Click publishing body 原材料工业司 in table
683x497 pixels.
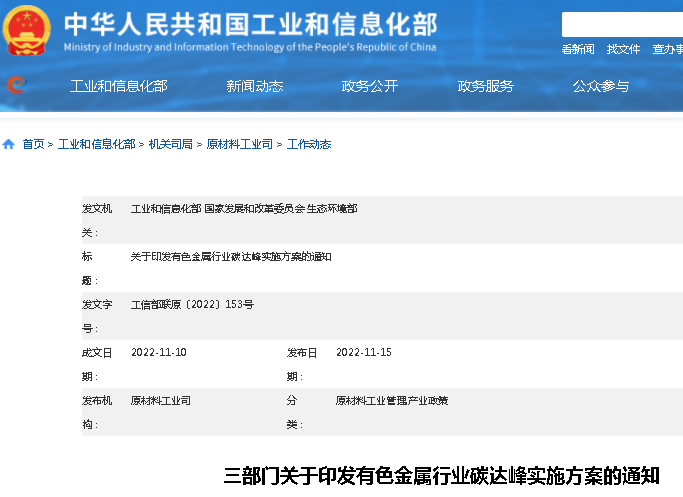coord(161,400)
